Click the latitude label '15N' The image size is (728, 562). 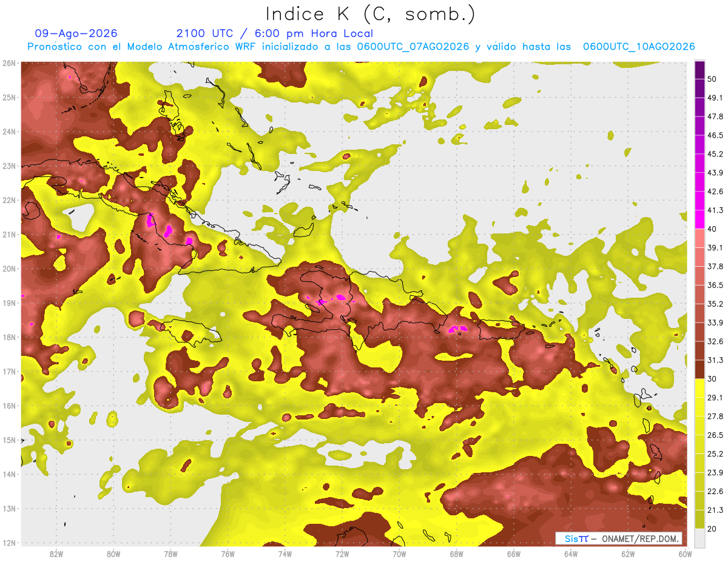(x=9, y=440)
